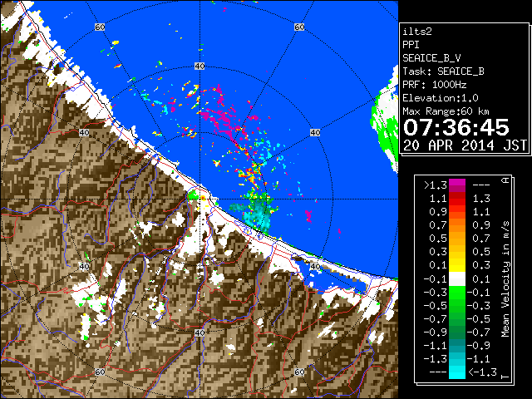Click the 07:36:45 timestamp
Viewport: 532px width, 399px height.
click(x=456, y=127)
